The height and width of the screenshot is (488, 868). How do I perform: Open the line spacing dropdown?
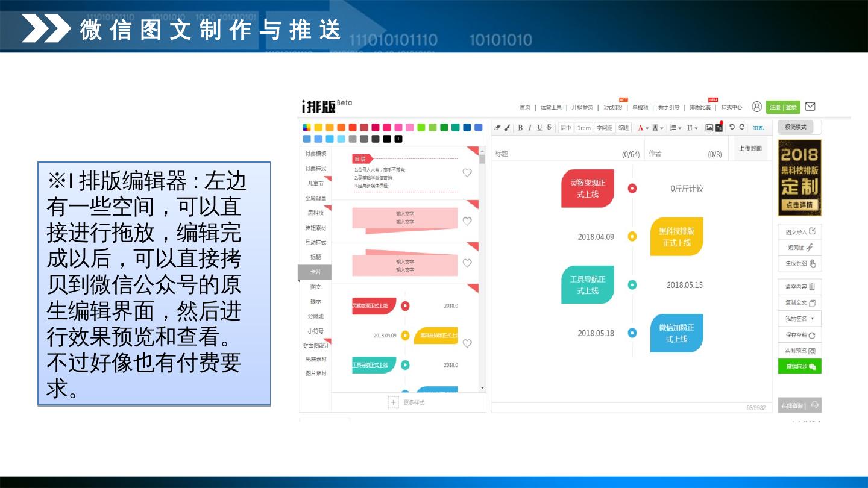click(676, 128)
